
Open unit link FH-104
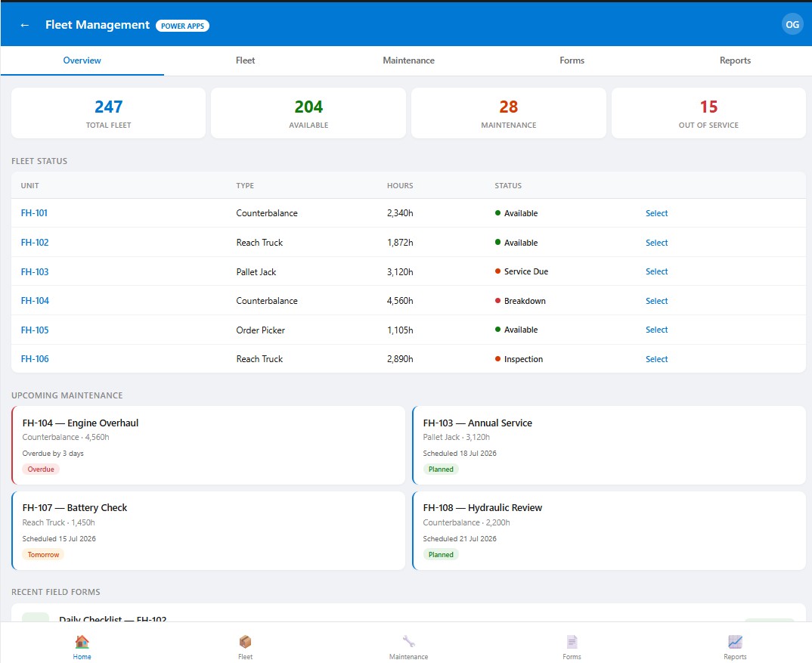[x=35, y=300]
